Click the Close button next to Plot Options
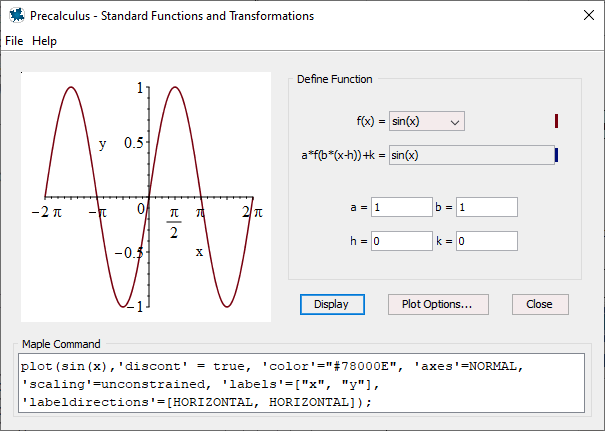605x431 pixels. (x=540, y=304)
